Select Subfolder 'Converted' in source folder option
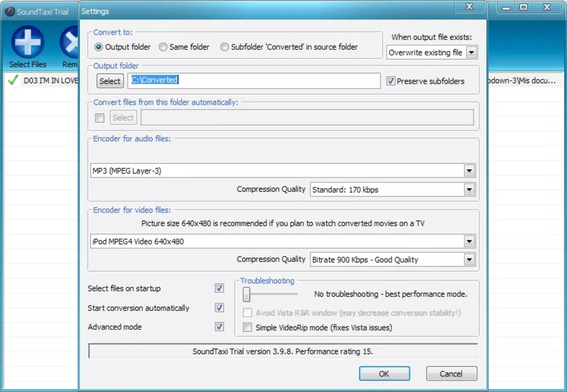This screenshot has width=567, height=392. tap(224, 47)
